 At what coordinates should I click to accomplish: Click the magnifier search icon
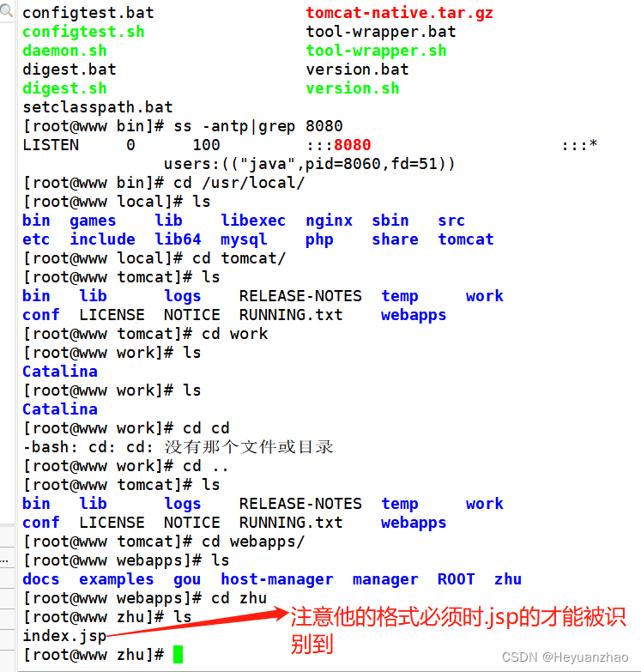[6, 9]
